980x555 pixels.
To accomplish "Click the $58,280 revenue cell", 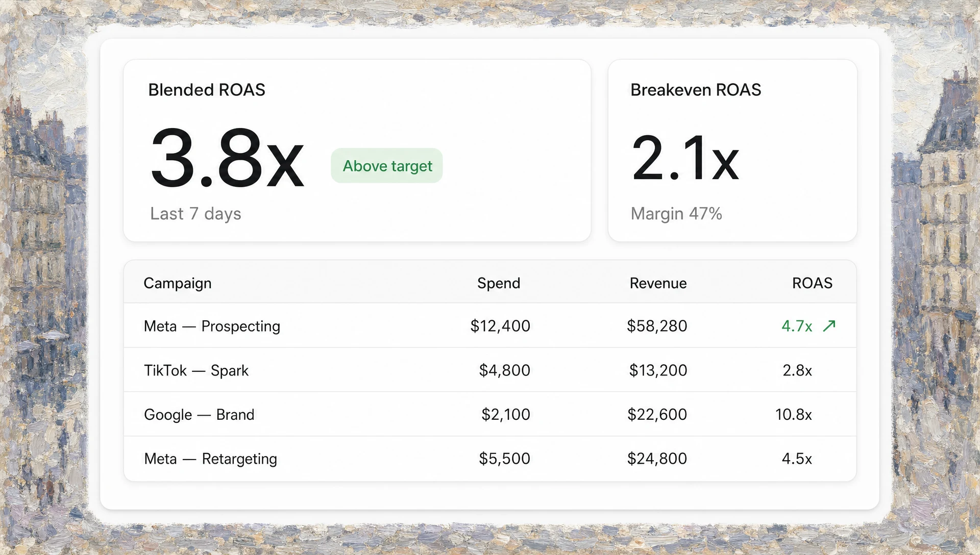I will point(657,326).
